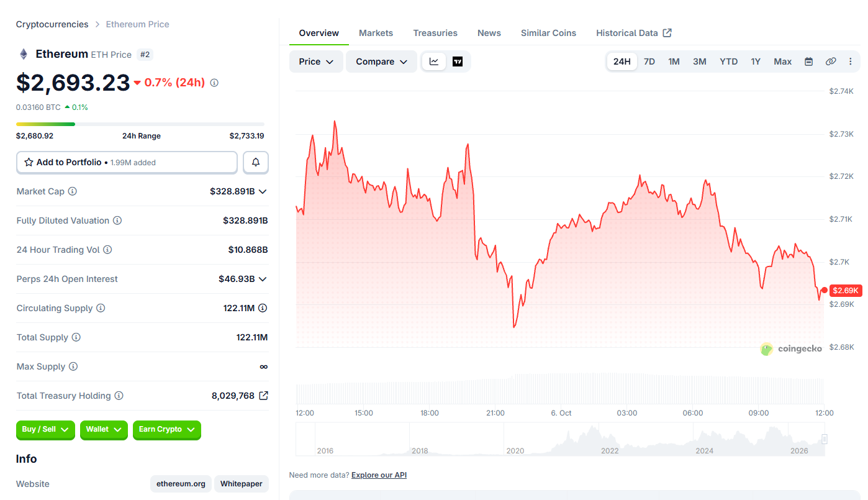
Task: Open the Price dropdown above the chart
Action: [316, 61]
